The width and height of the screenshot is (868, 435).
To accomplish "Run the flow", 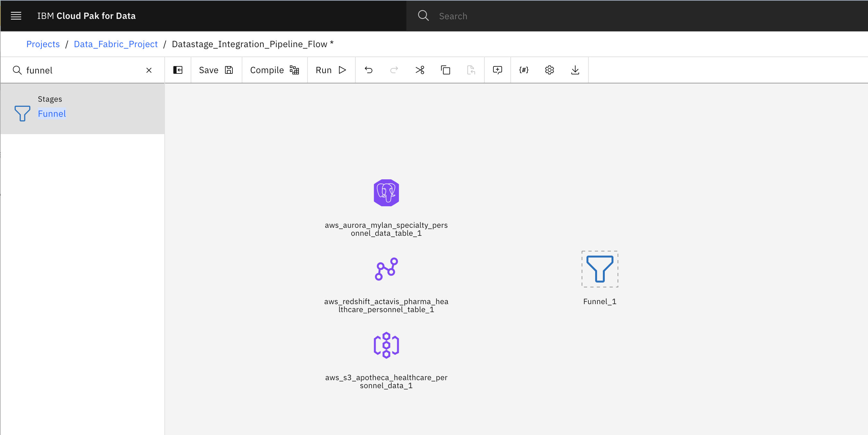I will click(x=331, y=70).
